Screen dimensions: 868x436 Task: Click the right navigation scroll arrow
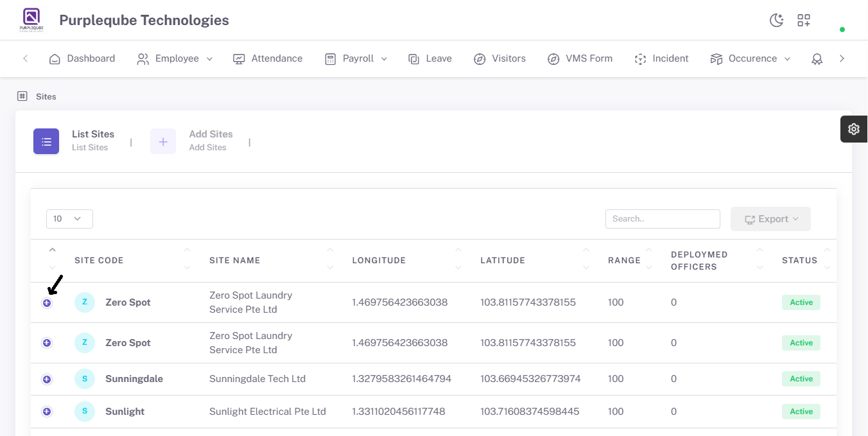842,58
